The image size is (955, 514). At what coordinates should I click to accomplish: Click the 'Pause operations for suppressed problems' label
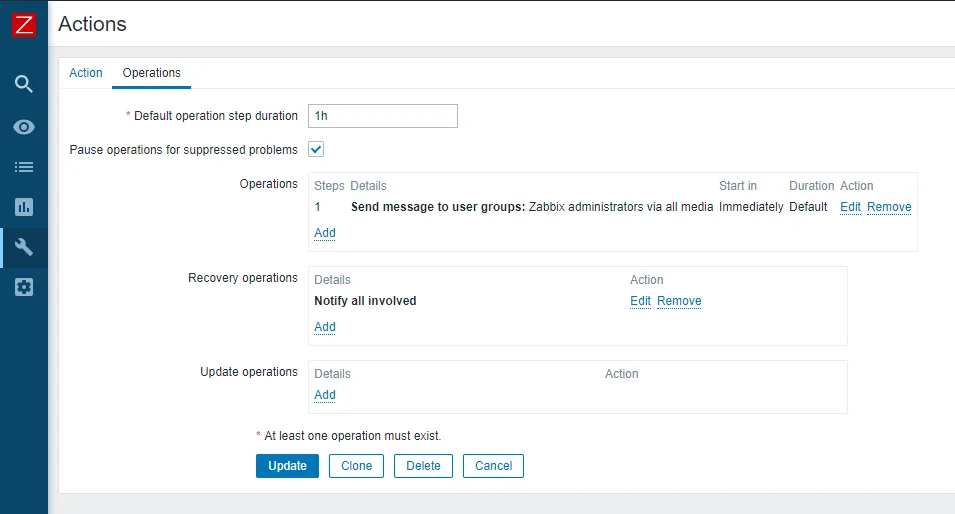click(183, 150)
